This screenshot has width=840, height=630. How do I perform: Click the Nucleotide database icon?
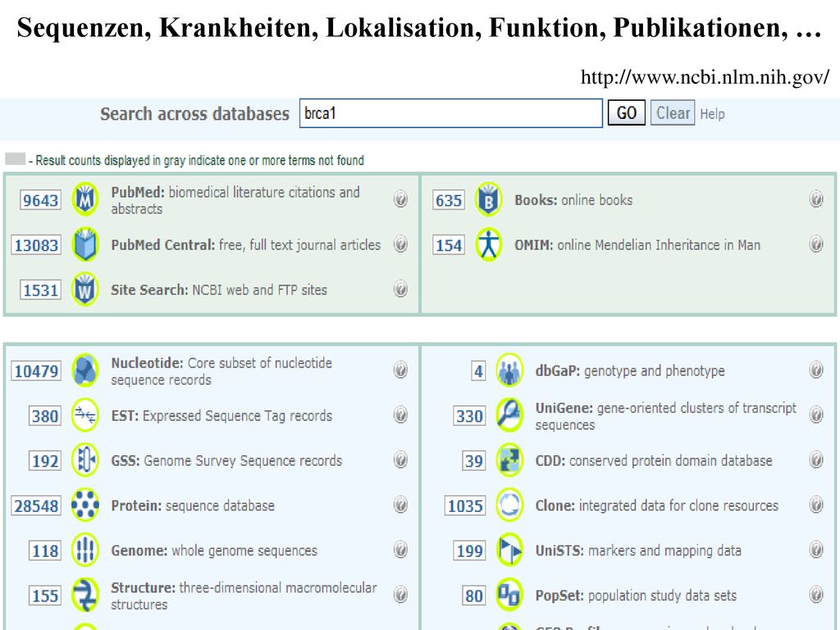click(85, 370)
